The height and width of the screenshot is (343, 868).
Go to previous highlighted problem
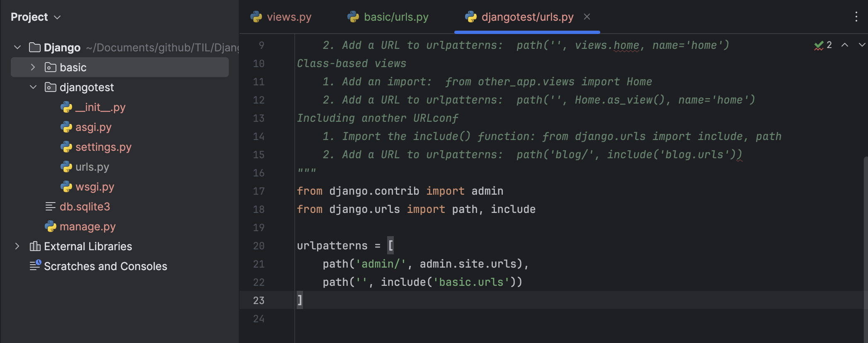pos(844,45)
